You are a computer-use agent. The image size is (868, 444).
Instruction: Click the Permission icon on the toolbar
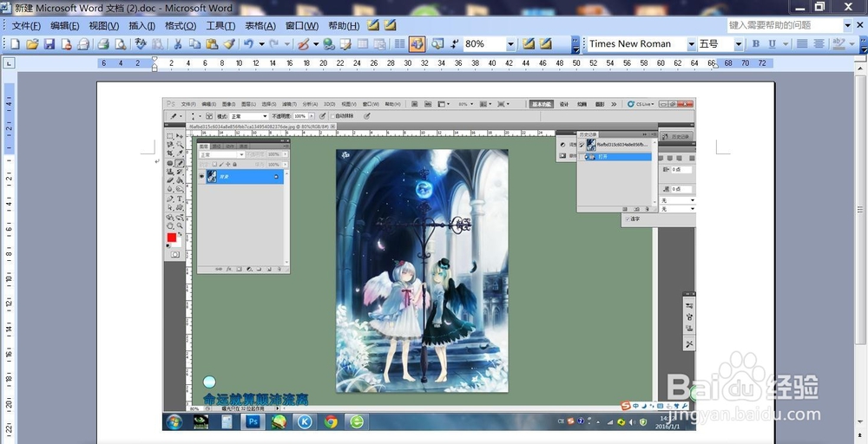coord(67,44)
